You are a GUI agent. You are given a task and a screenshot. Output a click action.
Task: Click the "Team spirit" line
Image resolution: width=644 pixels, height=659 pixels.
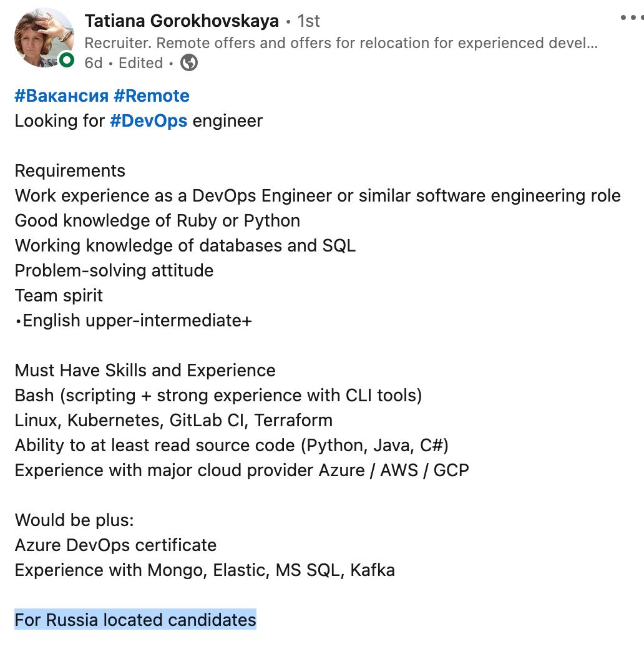pyautogui.click(x=59, y=296)
